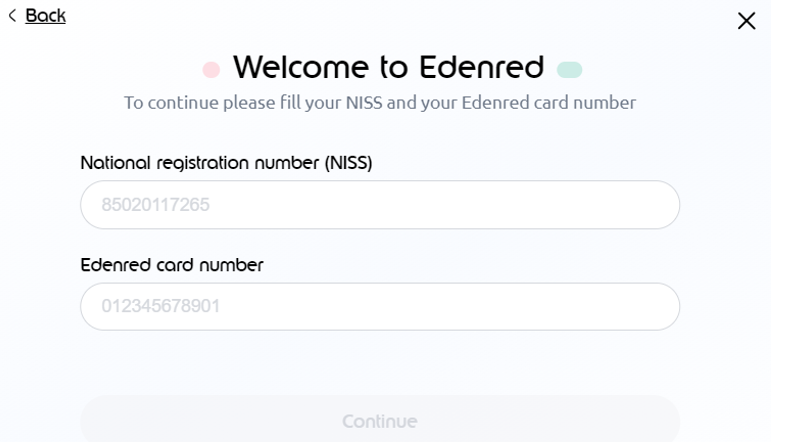The image size is (787, 442).
Task: Click the Edenred card number label
Action: 171,265
